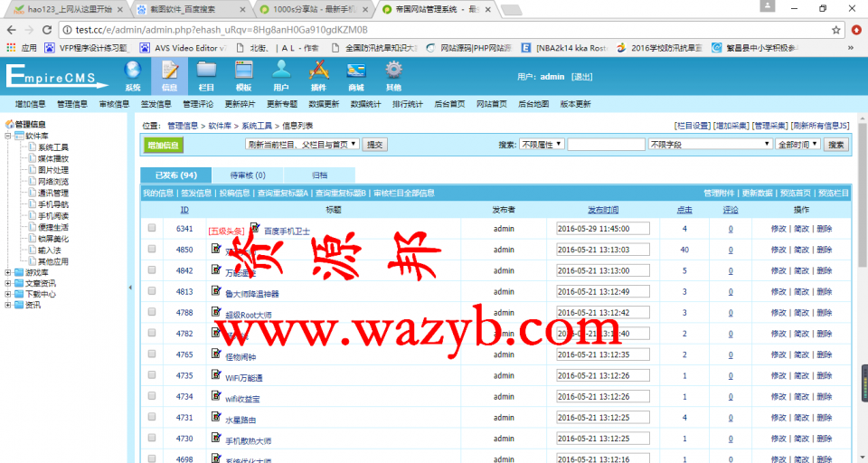Open the 不限属性 dropdown
868x463 pixels.
542,144
